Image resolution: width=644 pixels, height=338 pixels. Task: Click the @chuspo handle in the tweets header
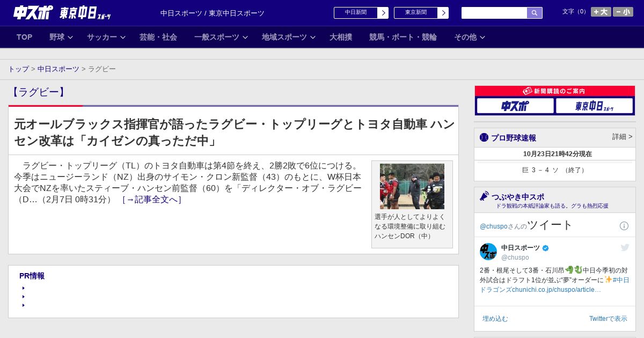pos(493,226)
